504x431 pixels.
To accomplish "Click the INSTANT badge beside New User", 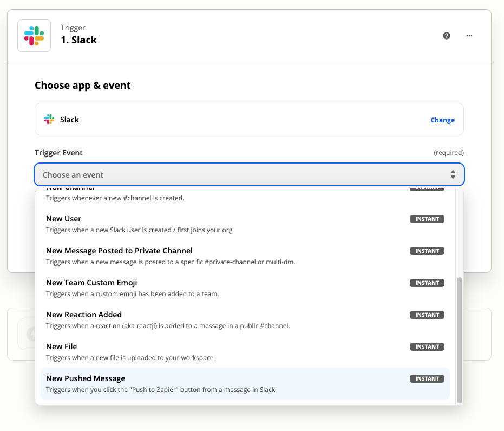I will 427,219.
